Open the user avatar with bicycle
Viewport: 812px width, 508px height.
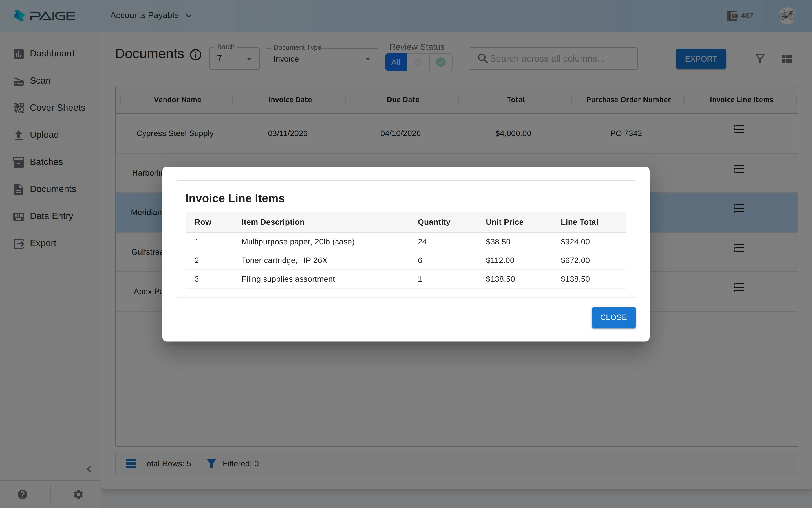point(787,16)
